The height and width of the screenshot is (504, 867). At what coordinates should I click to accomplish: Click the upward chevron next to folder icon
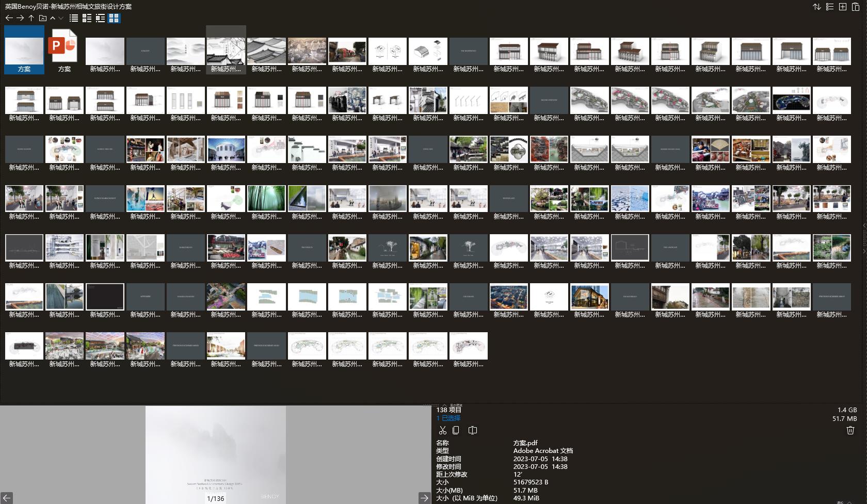(53, 18)
